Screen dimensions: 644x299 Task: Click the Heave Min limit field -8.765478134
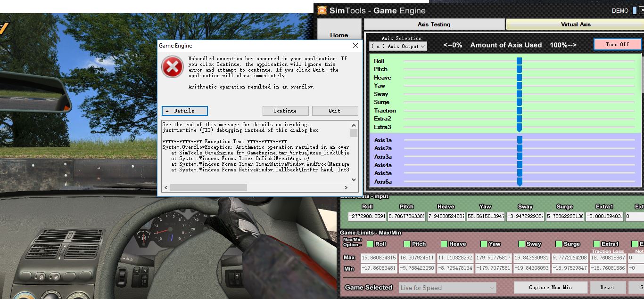pos(455,268)
